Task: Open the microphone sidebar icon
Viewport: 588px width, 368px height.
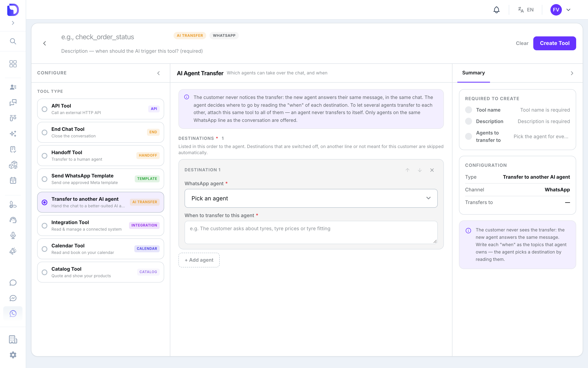Action: [13, 235]
